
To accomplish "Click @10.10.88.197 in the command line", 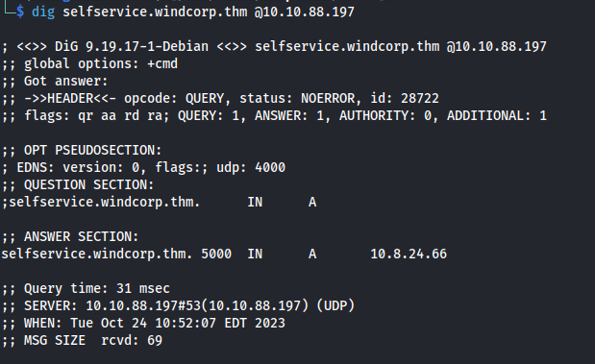I will tap(305, 12).
